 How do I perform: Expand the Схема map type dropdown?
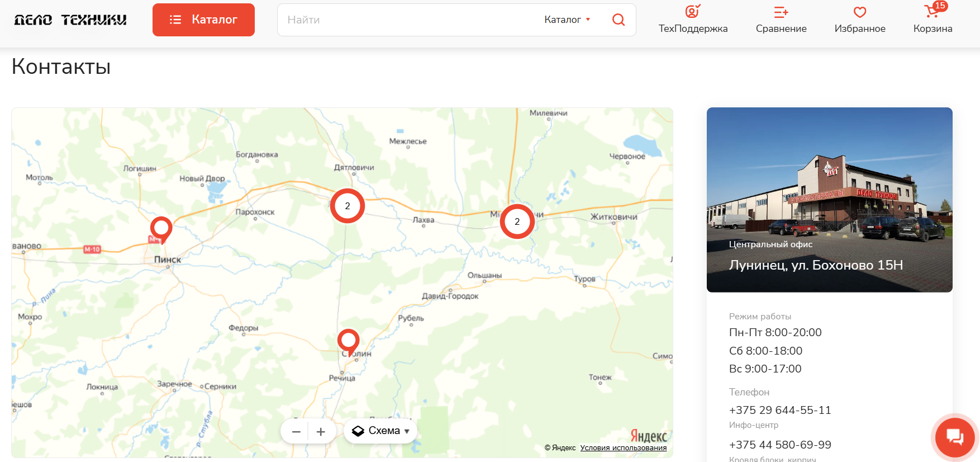point(380,431)
